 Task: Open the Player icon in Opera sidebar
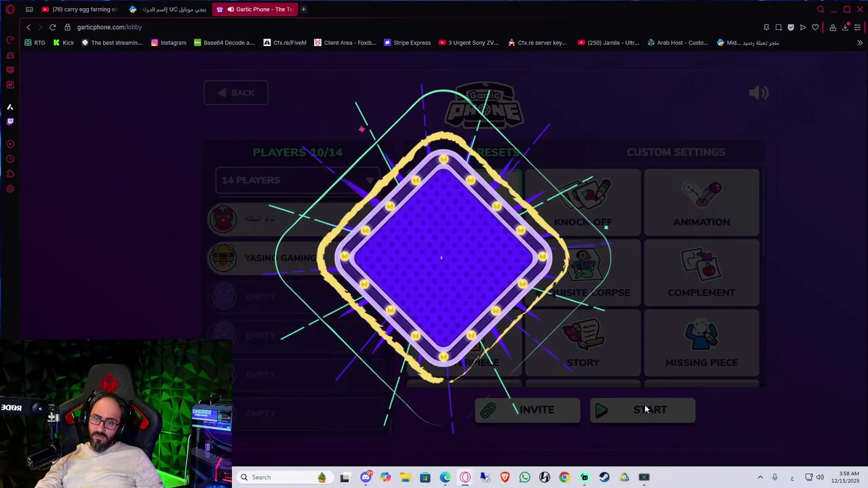click(x=9, y=144)
